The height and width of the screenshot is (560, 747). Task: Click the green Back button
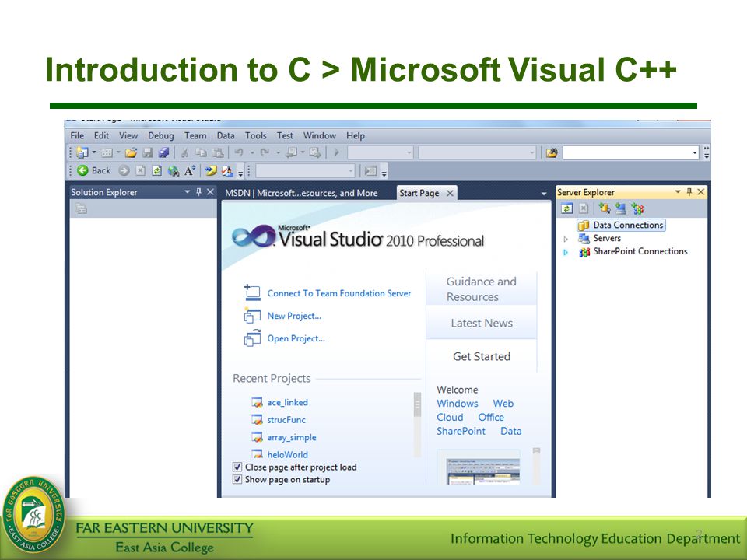pyautogui.click(x=94, y=170)
